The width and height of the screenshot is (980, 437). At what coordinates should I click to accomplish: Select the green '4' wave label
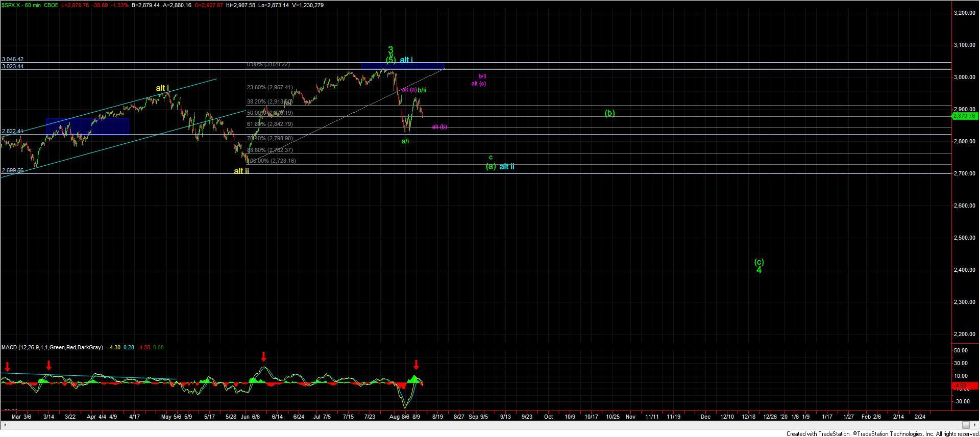tap(759, 270)
